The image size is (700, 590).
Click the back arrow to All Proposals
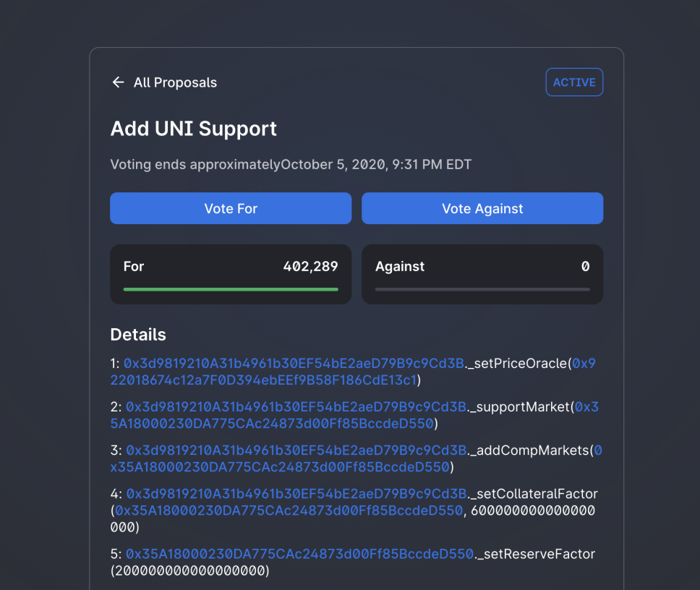[x=118, y=82]
